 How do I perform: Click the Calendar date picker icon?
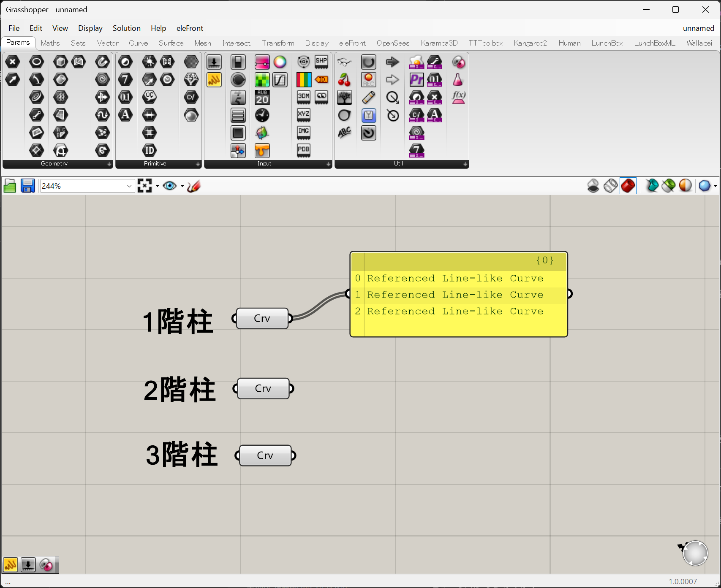coord(262,98)
